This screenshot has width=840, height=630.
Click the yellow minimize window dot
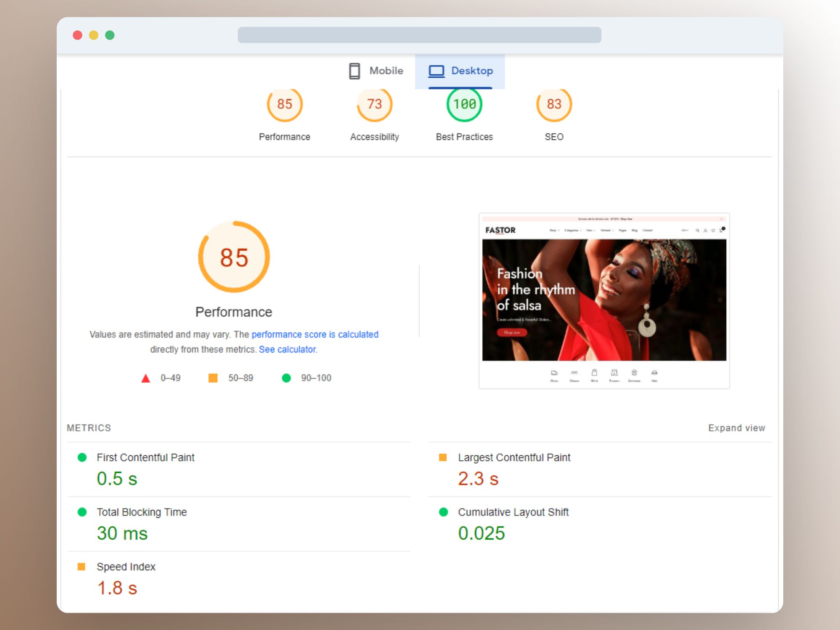94,35
